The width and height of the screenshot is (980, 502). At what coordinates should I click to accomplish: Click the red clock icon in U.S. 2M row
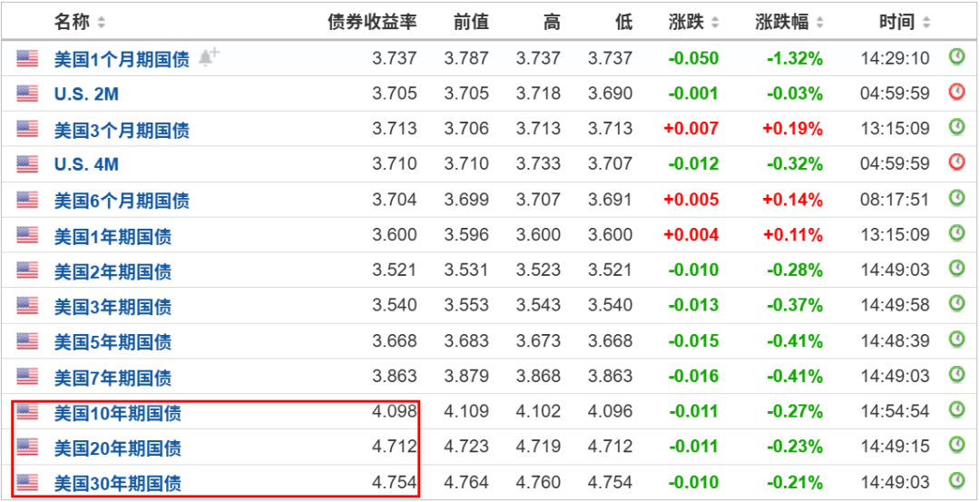[956, 92]
